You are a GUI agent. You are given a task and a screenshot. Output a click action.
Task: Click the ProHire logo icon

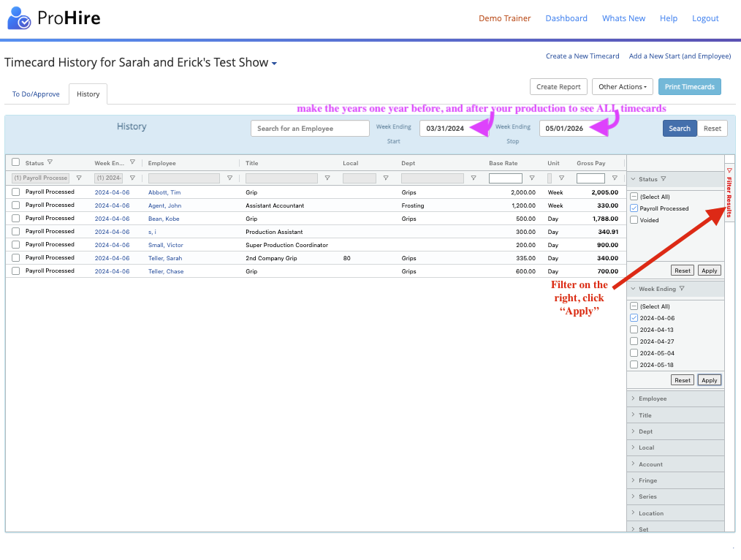tap(19, 18)
